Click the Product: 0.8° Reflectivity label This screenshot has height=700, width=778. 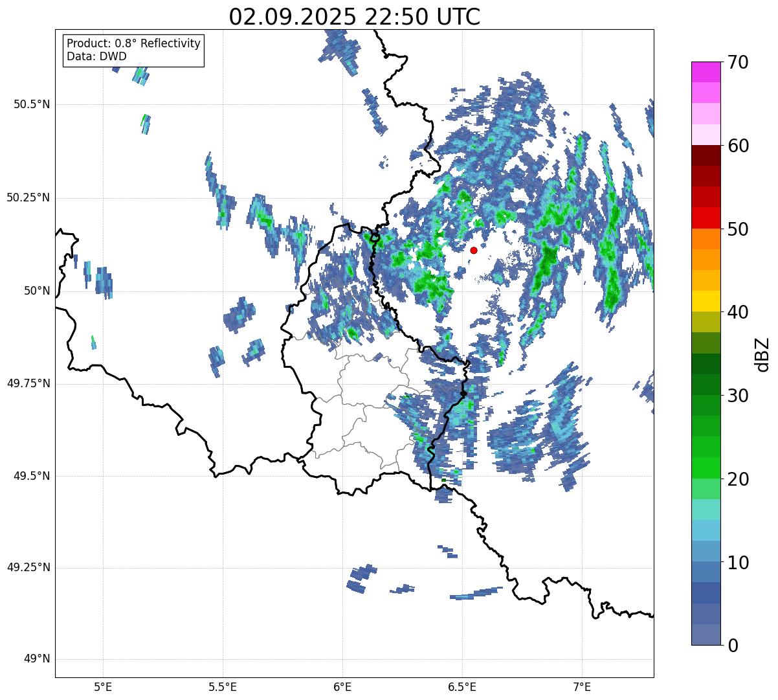[134, 43]
